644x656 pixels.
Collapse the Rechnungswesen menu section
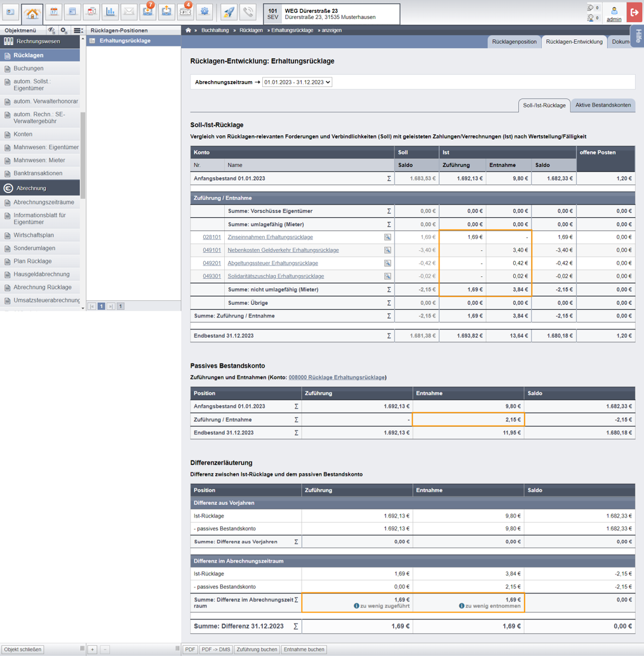point(40,41)
